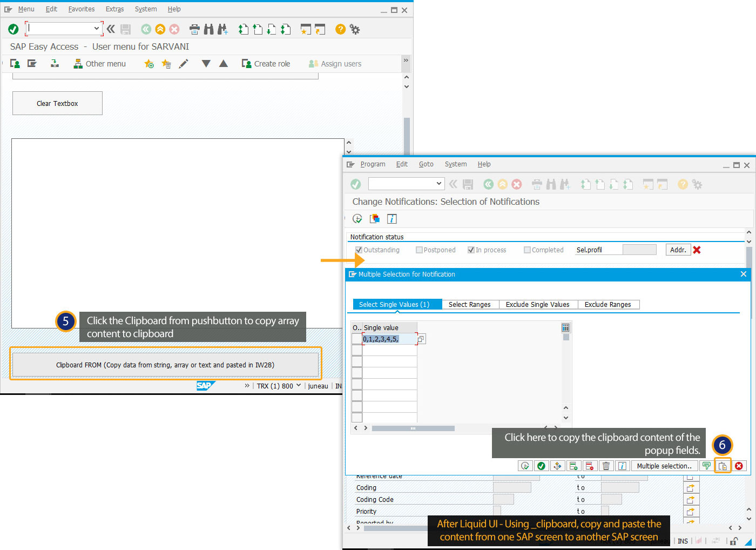Click First Page icon in Easy Access toolbar
Viewport: 756px width, 550px height.
tap(244, 29)
